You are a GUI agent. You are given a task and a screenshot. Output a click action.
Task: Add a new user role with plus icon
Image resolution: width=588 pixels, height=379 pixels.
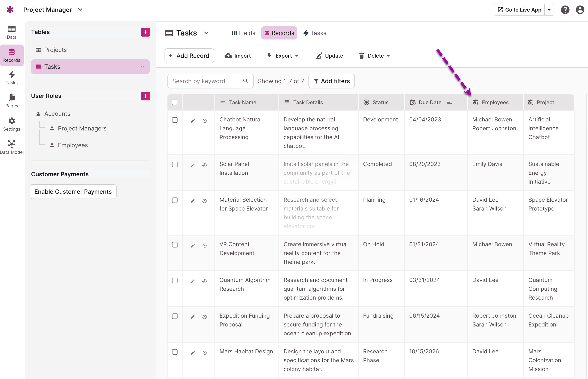point(145,96)
